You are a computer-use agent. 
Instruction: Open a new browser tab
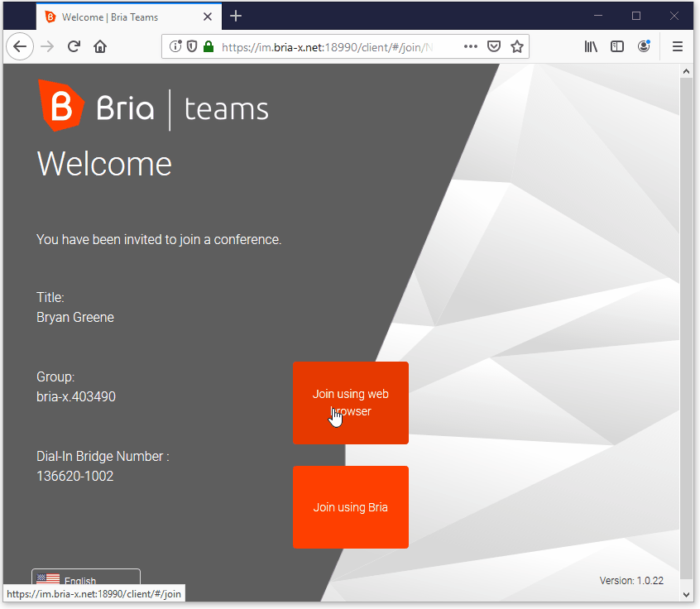click(x=236, y=17)
